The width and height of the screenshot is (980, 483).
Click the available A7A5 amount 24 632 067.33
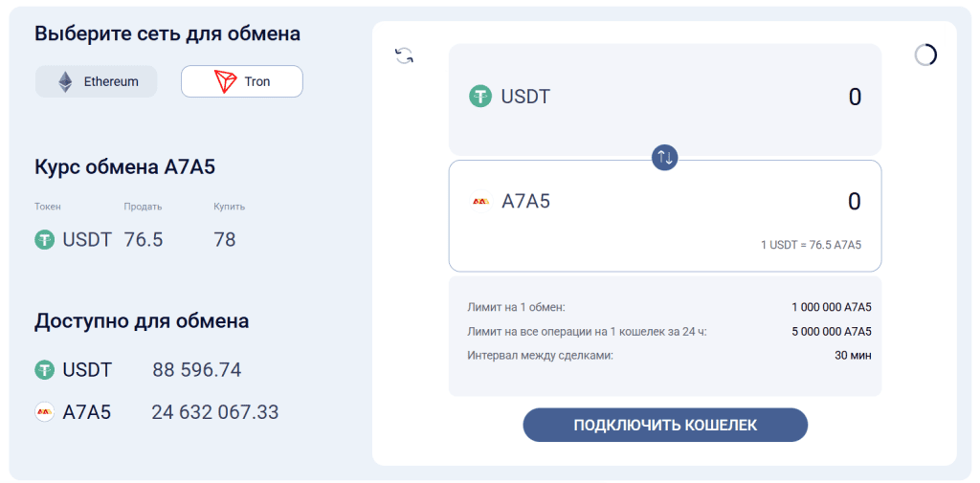click(215, 412)
